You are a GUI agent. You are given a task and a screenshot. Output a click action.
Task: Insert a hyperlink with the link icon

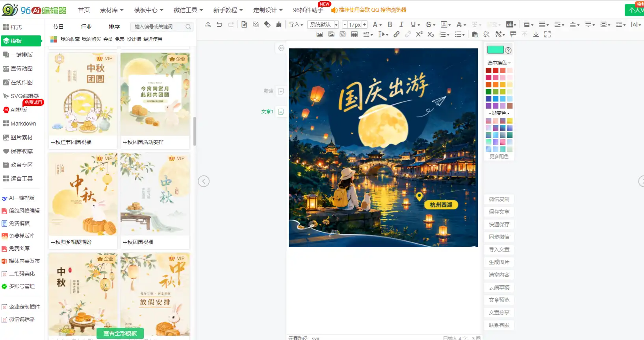(397, 34)
